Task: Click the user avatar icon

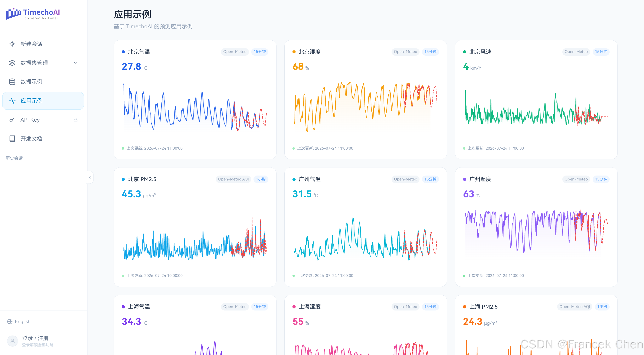Action: (x=12, y=341)
